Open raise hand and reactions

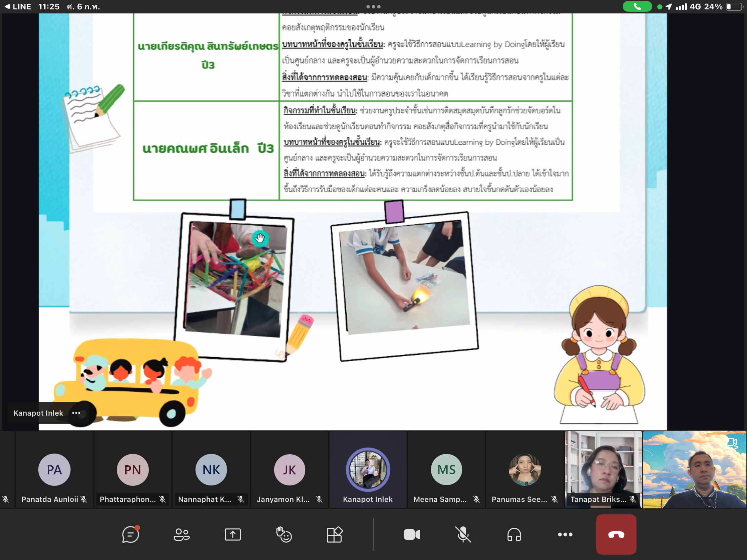[x=284, y=535]
